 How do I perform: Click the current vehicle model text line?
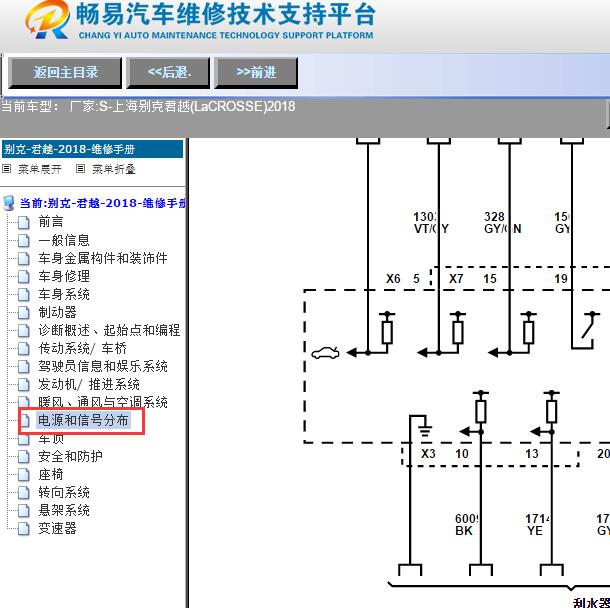pyautogui.click(x=148, y=106)
